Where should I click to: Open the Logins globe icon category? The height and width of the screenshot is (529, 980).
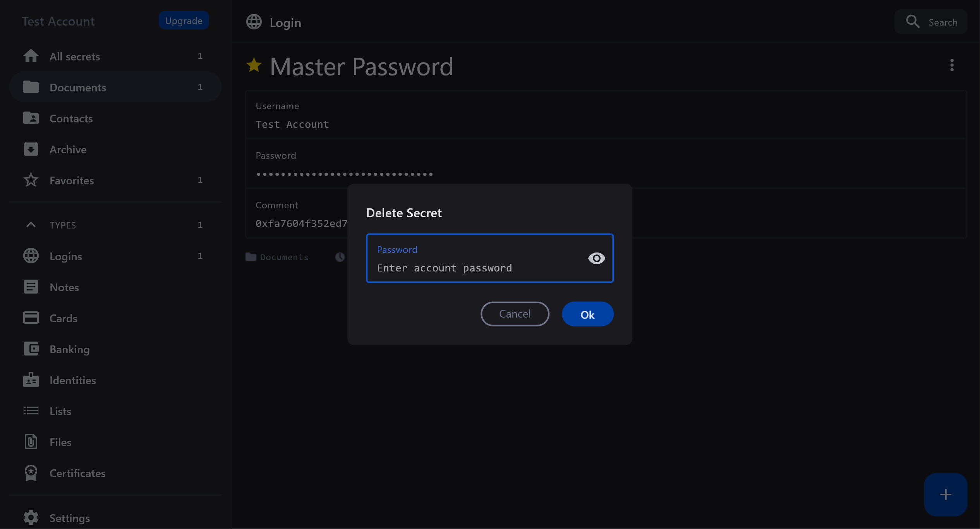click(31, 256)
